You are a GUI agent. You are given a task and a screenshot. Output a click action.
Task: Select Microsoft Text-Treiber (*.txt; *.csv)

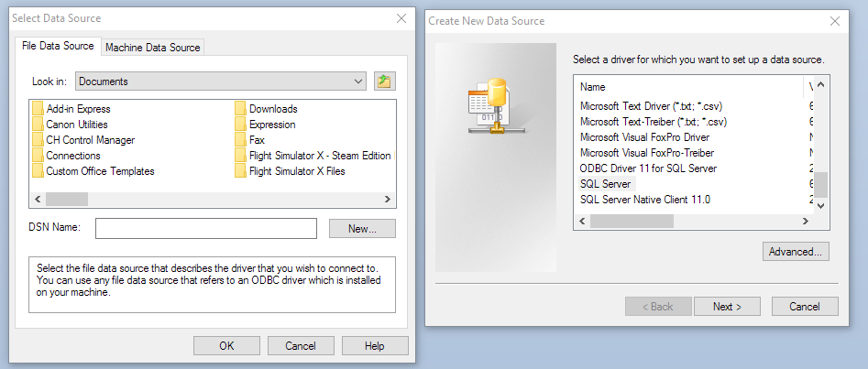(x=654, y=121)
